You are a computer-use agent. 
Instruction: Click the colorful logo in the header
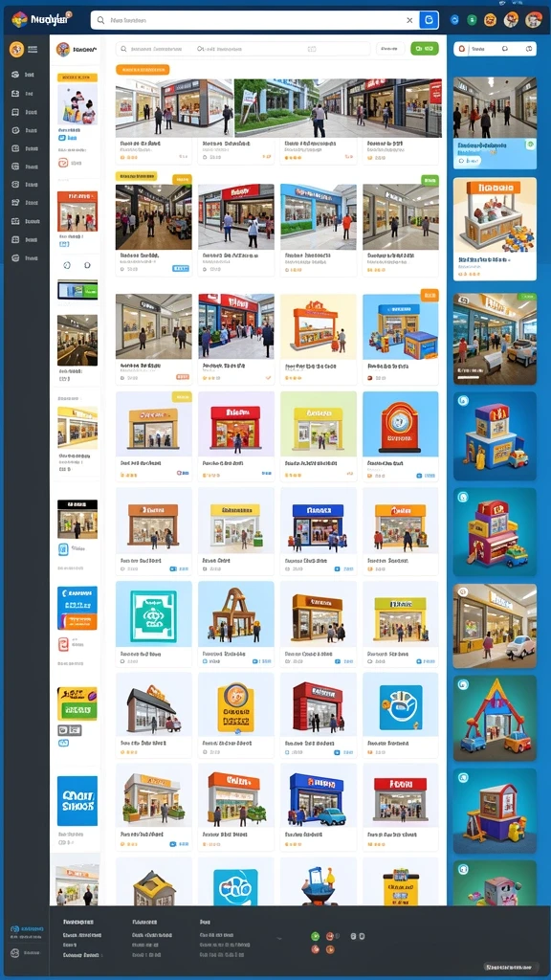pyautogui.click(x=19, y=19)
